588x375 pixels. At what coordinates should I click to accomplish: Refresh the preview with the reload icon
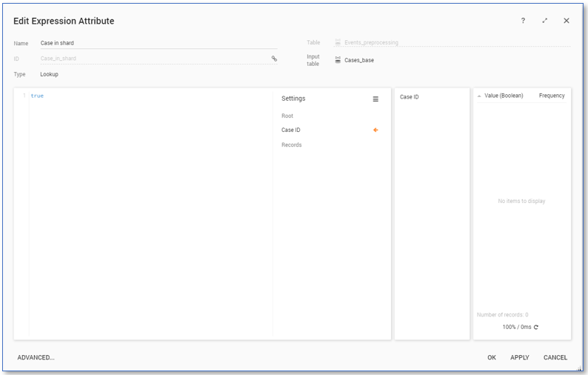click(x=535, y=327)
